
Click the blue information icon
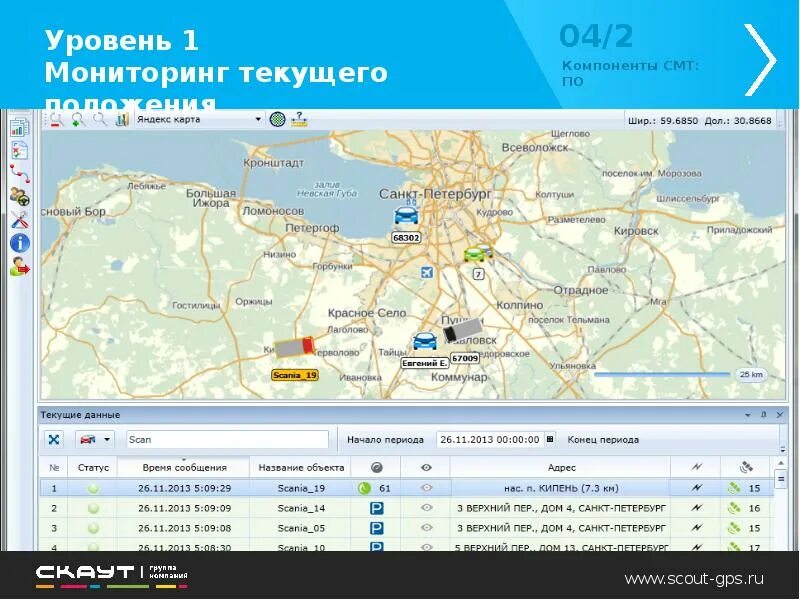[19, 243]
